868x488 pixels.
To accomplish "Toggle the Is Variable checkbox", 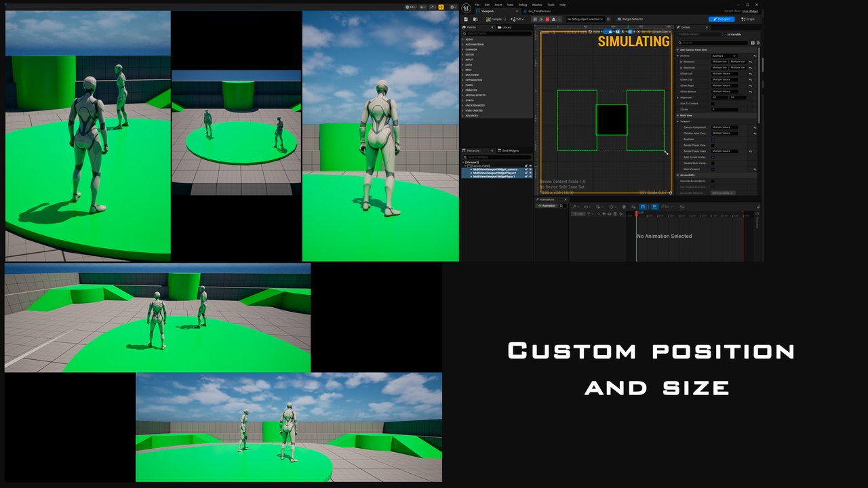I will (725, 35).
